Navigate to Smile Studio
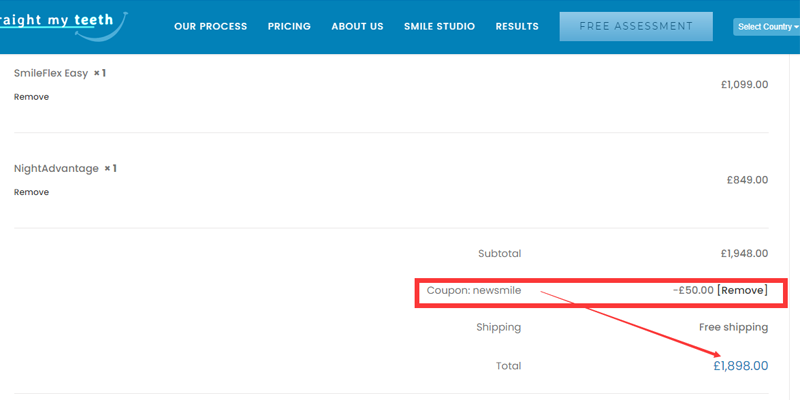 point(439,27)
